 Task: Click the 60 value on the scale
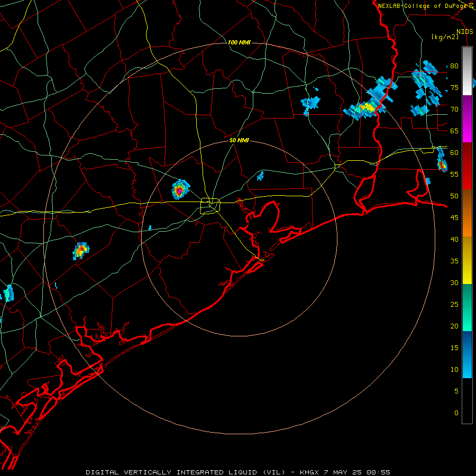[x=454, y=153]
